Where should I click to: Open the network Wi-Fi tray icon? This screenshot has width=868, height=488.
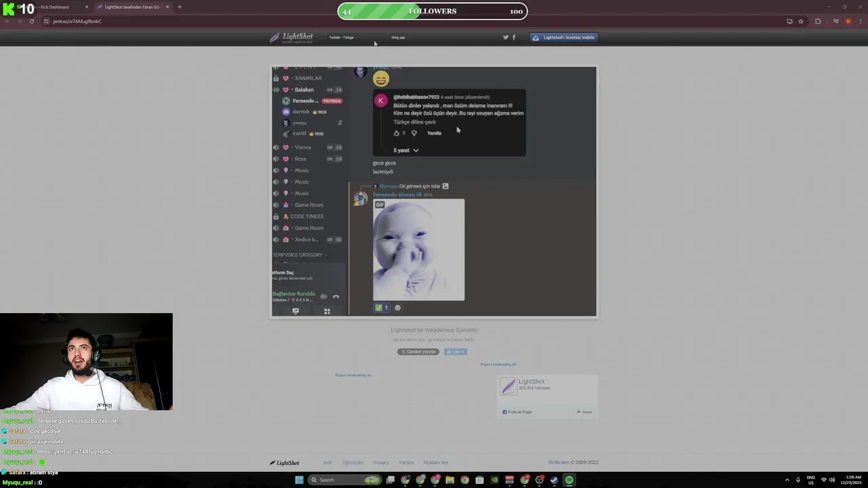tap(824, 480)
